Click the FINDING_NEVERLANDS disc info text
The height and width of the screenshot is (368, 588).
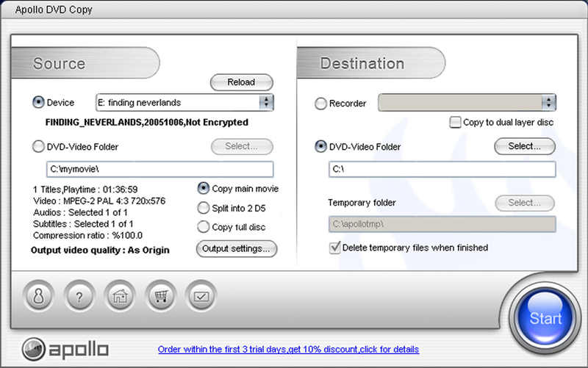(146, 122)
